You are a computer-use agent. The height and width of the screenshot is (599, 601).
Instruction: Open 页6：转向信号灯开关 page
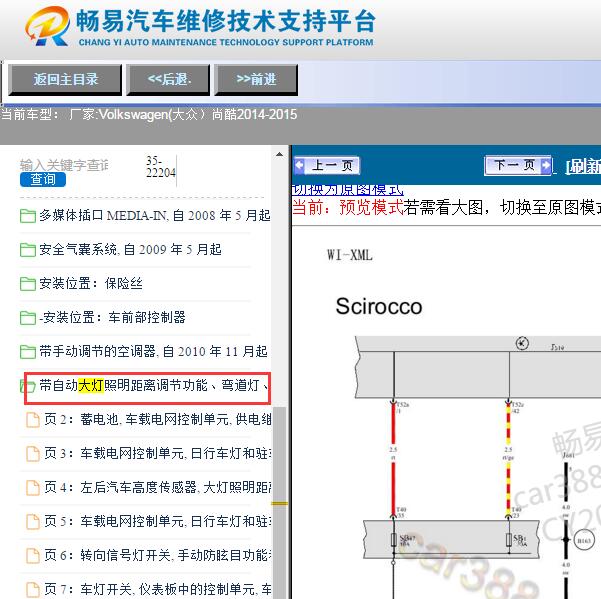158,555
